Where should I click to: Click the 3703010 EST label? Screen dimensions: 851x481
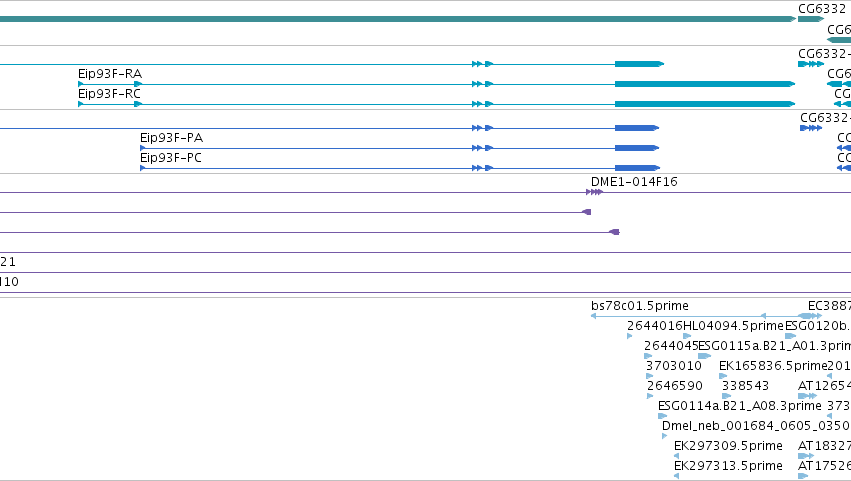[674, 366]
